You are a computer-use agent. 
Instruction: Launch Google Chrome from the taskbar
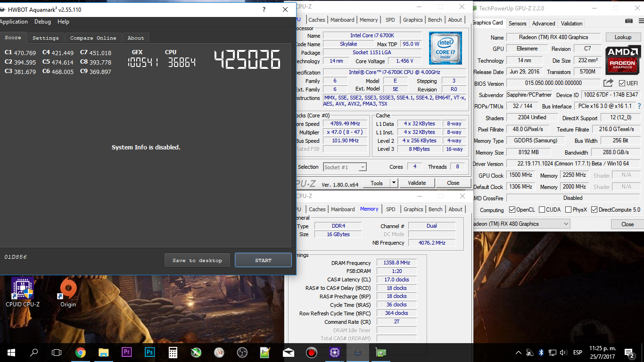pyautogui.click(x=81, y=352)
